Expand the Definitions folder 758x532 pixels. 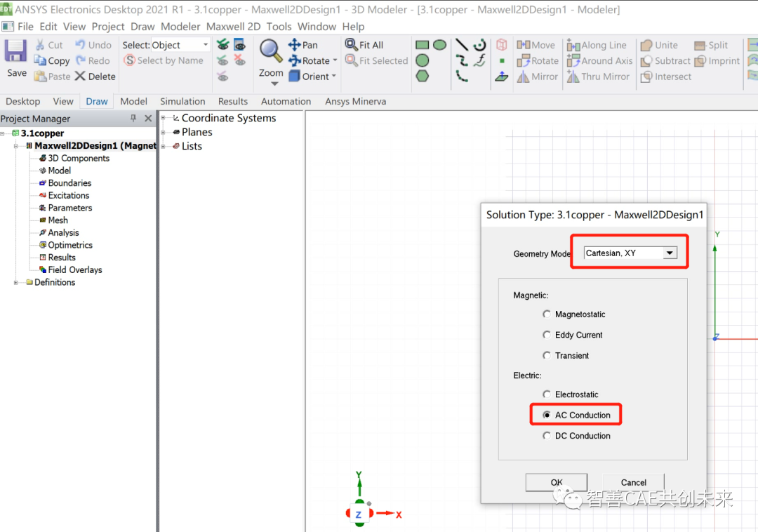tap(16, 282)
